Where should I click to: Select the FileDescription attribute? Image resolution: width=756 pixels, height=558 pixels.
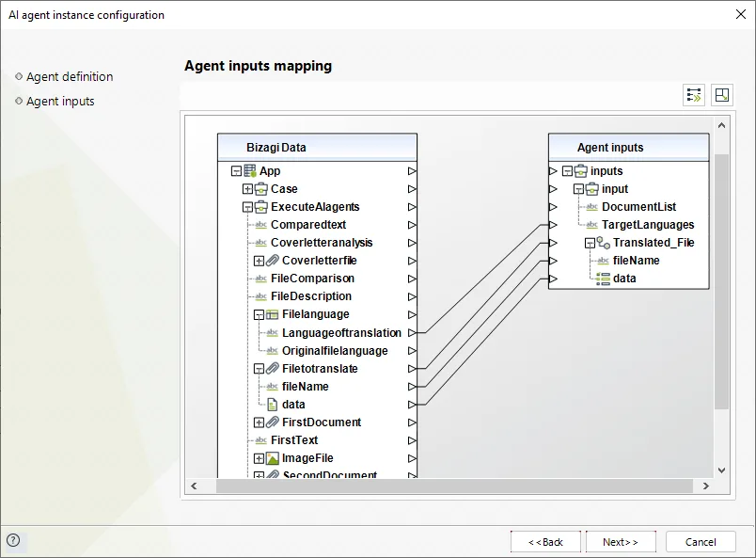[311, 296]
